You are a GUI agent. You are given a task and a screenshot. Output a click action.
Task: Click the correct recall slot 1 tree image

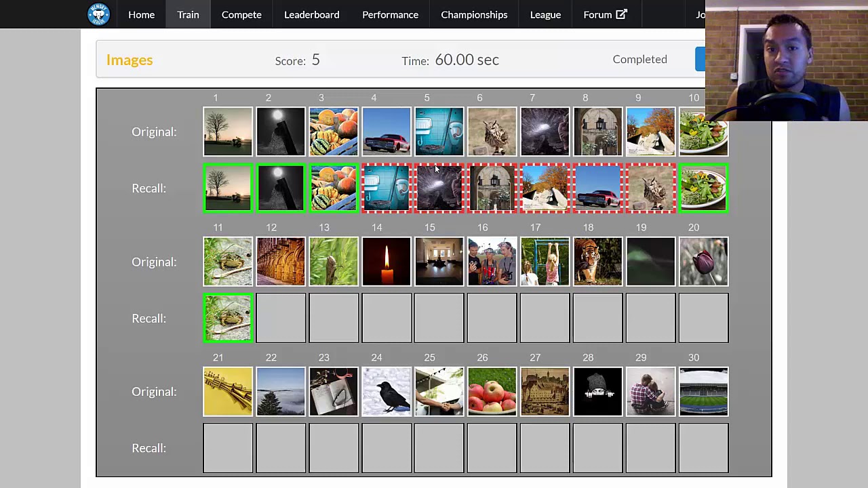click(x=228, y=188)
